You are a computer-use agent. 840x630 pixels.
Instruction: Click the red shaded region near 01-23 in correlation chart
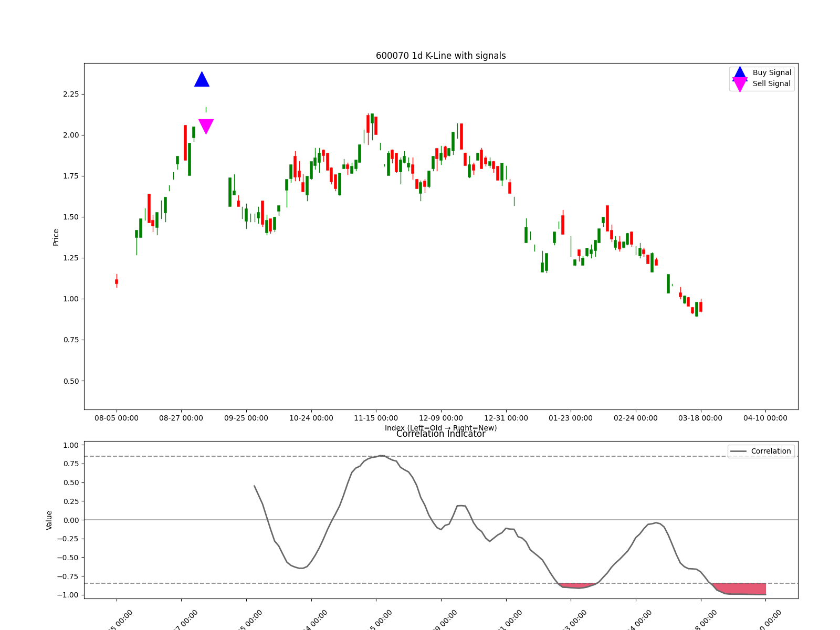click(x=576, y=585)
